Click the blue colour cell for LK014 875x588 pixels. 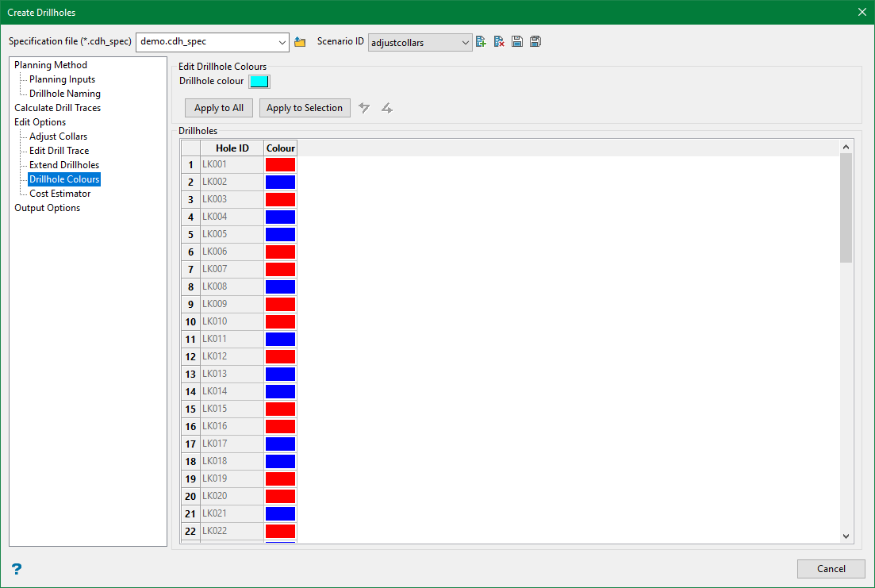280,391
